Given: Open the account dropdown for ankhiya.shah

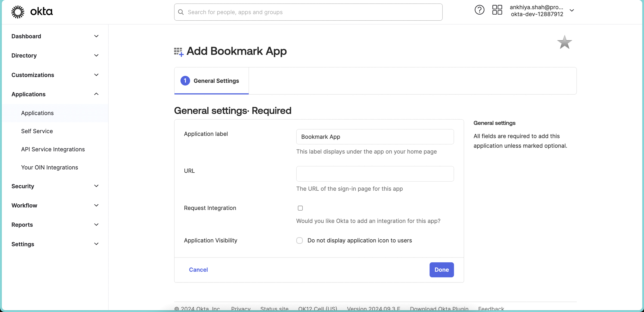Looking at the screenshot, I should point(572,10).
